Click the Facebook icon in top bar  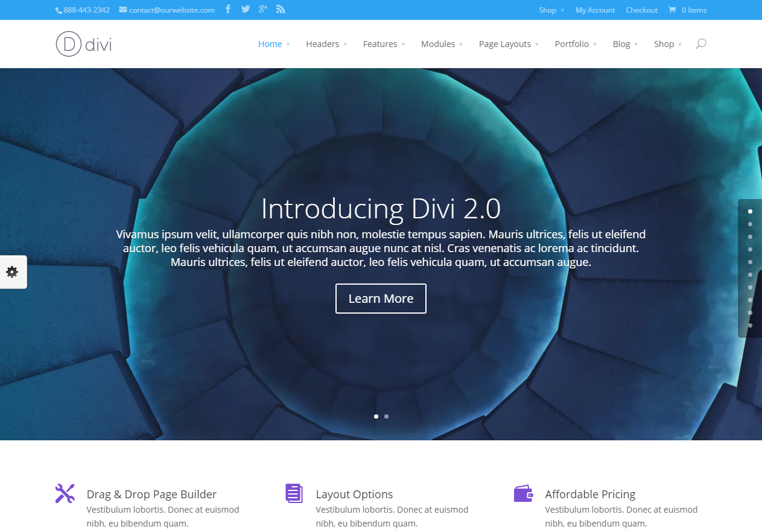(x=228, y=9)
